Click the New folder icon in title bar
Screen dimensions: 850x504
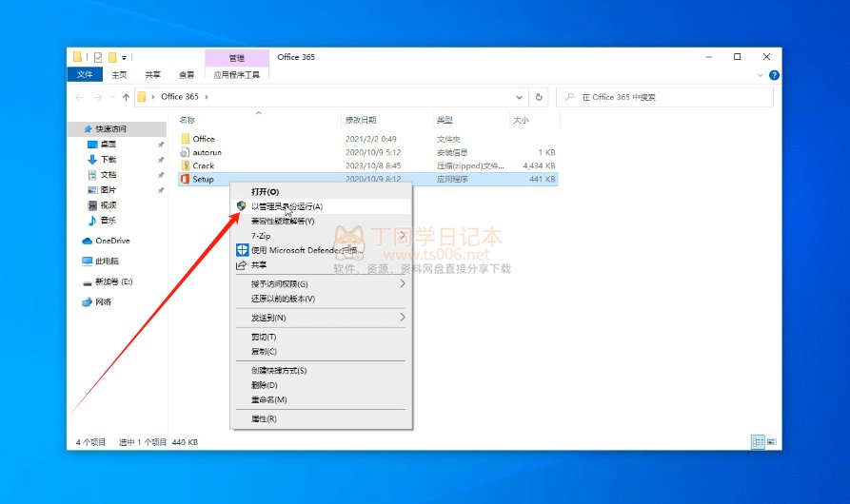112,57
